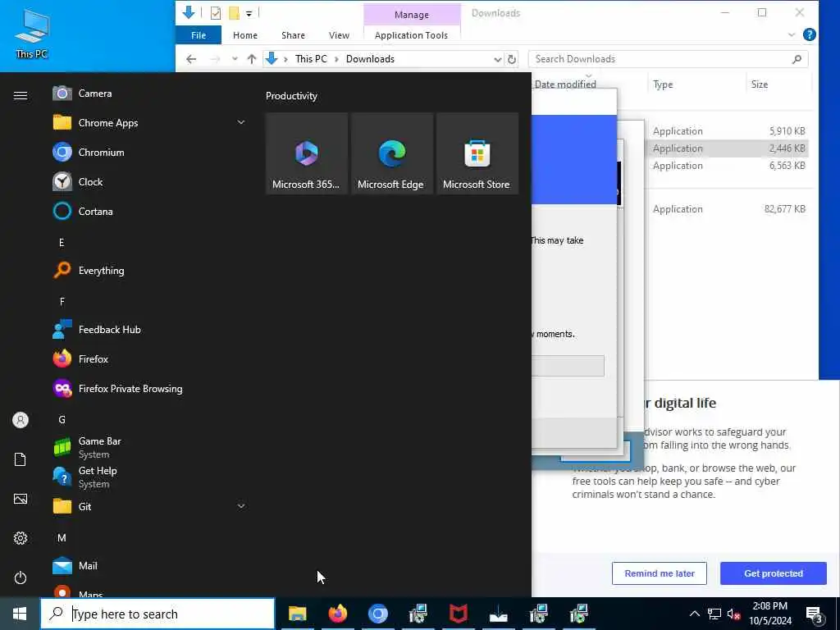This screenshot has height=630, width=840.
Task: Open recent locations dropdown in Explorer
Action: pos(235,59)
